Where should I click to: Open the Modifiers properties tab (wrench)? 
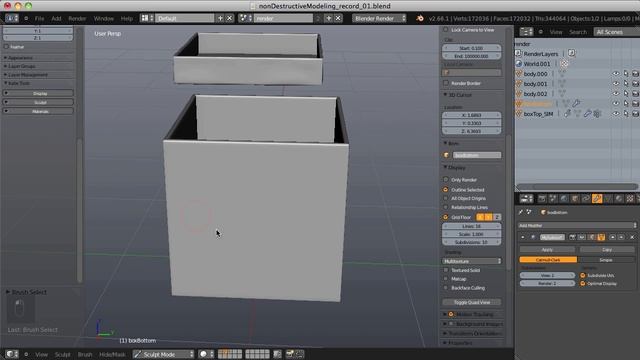(597, 199)
